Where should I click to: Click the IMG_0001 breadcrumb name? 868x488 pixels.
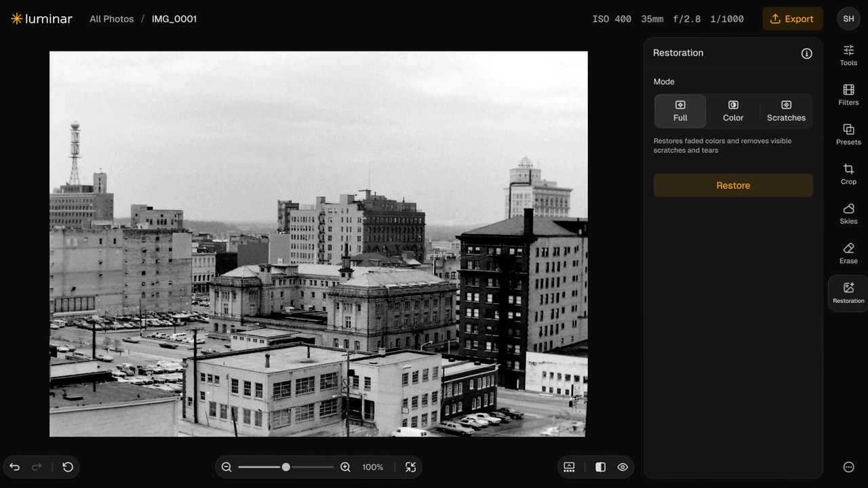[174, 19]
